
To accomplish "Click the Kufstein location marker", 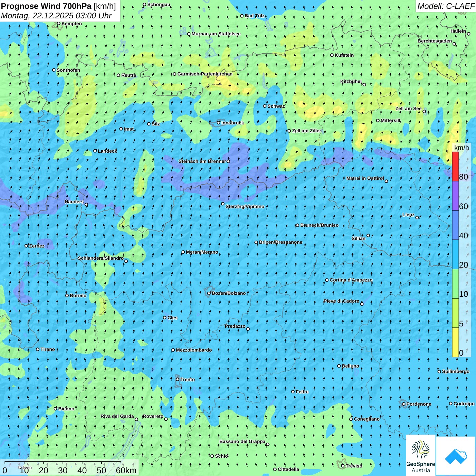I will click(x=332, y=55).
